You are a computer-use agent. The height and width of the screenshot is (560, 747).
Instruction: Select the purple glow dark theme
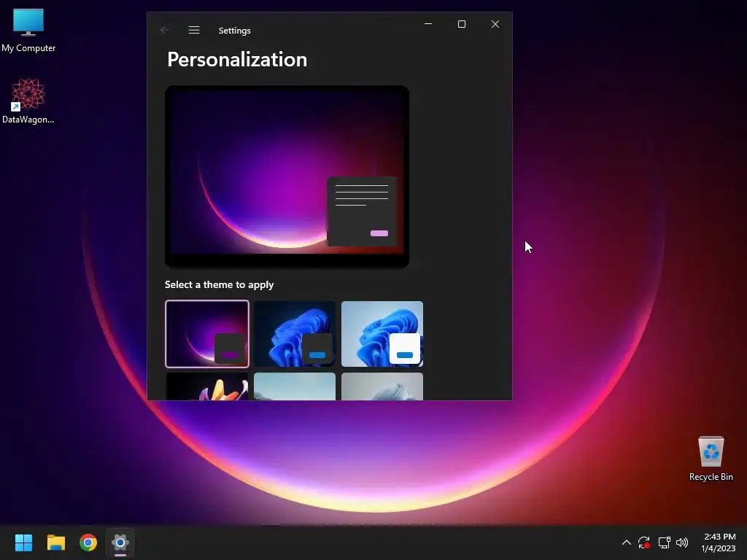point(207,334)
